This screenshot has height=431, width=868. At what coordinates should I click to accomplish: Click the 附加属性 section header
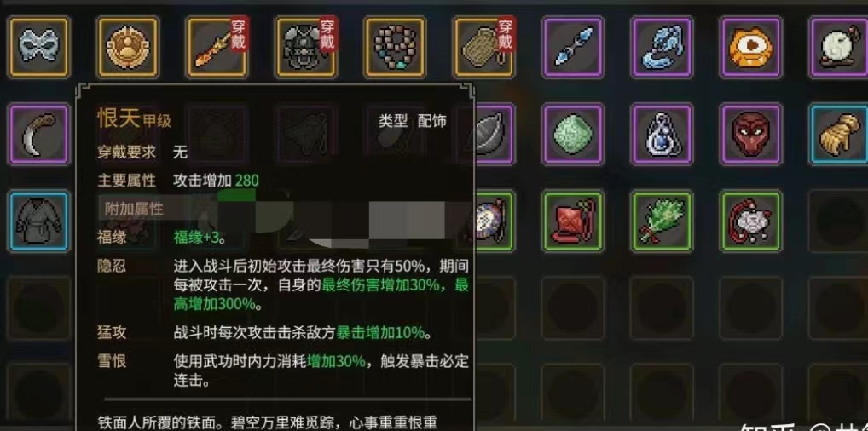[x=134, y=209]
